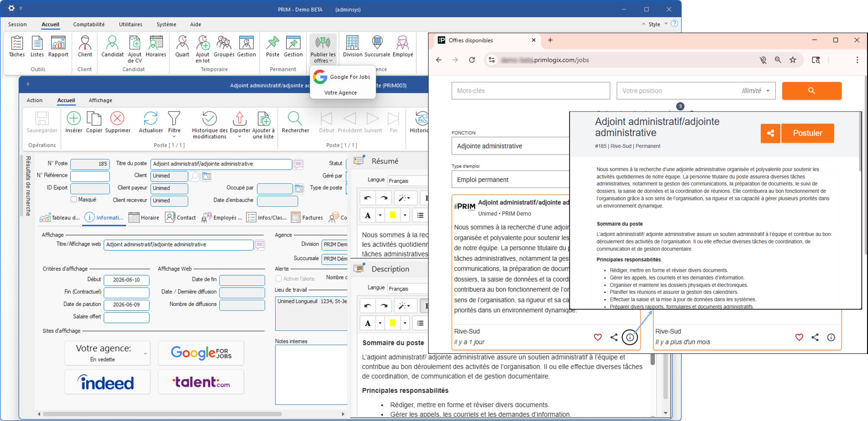
Task: Click yellow highlight swatch in Résumé editor
Action: pos(393,215)
